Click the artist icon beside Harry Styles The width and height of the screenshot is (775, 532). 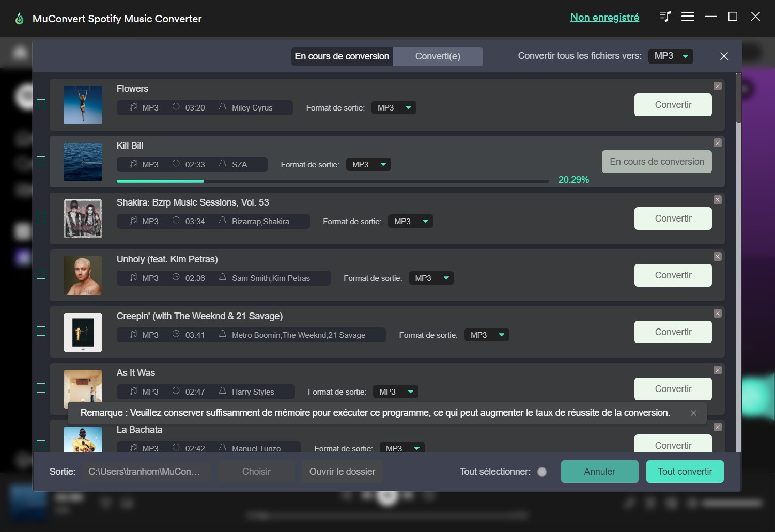point(222,391)
